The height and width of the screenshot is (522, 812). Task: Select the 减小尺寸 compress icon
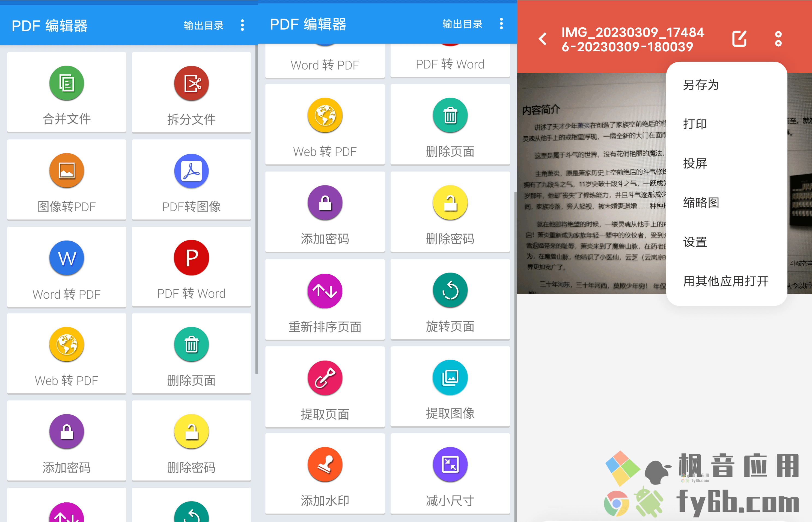tap(450, 464)
